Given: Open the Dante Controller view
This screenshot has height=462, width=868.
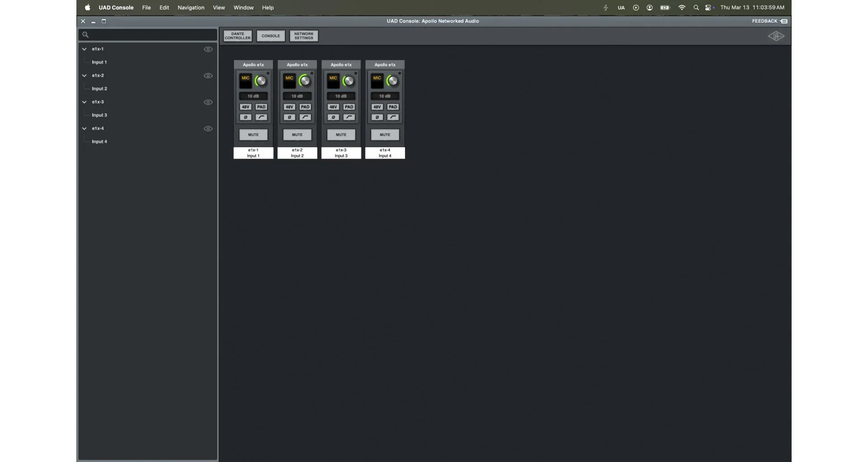Looking at the screenshot, I should click(x=238, y=36).
